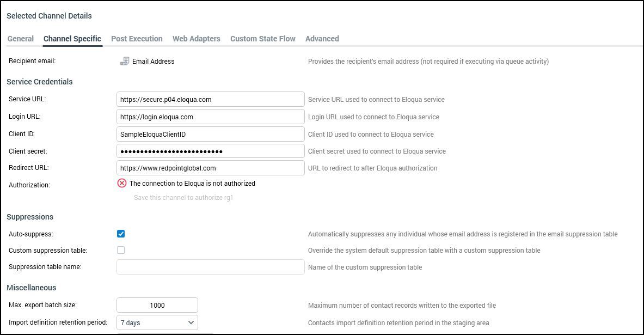Select the Client secret password field
Viewport: 644px width, 335px height.
pos(210,151)
